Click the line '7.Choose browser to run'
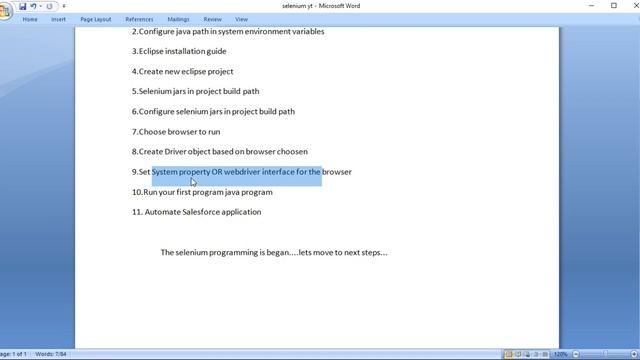 [x=176, y=132]
